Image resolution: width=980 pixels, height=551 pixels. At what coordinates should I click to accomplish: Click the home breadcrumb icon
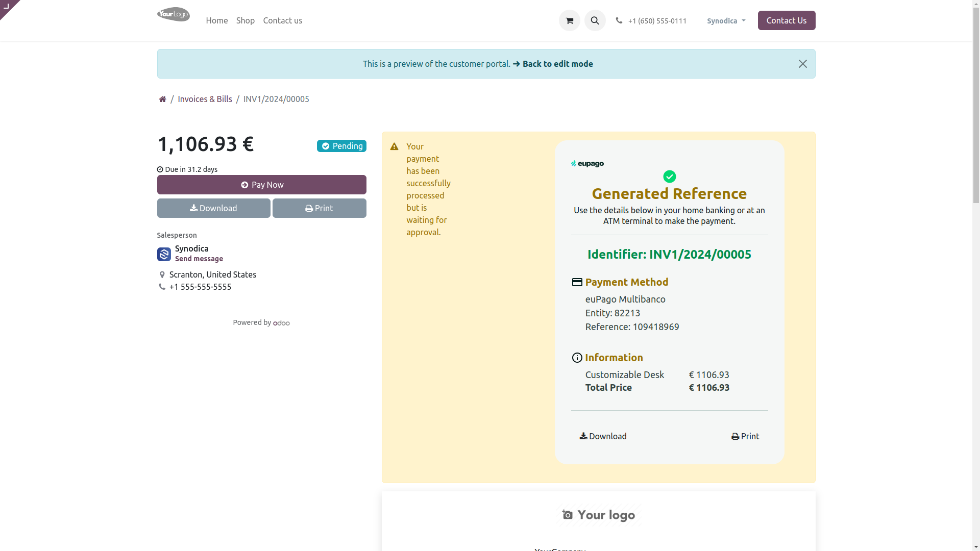[162, 99]
